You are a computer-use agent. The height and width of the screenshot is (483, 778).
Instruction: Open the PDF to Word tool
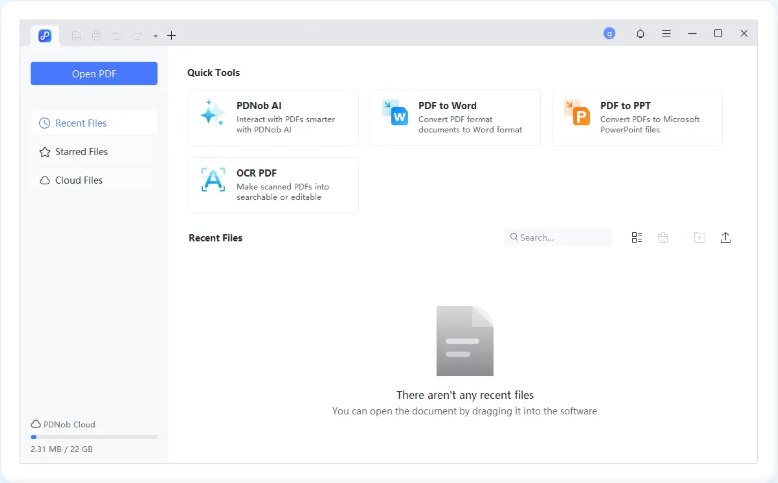click(x=455, y=118)
